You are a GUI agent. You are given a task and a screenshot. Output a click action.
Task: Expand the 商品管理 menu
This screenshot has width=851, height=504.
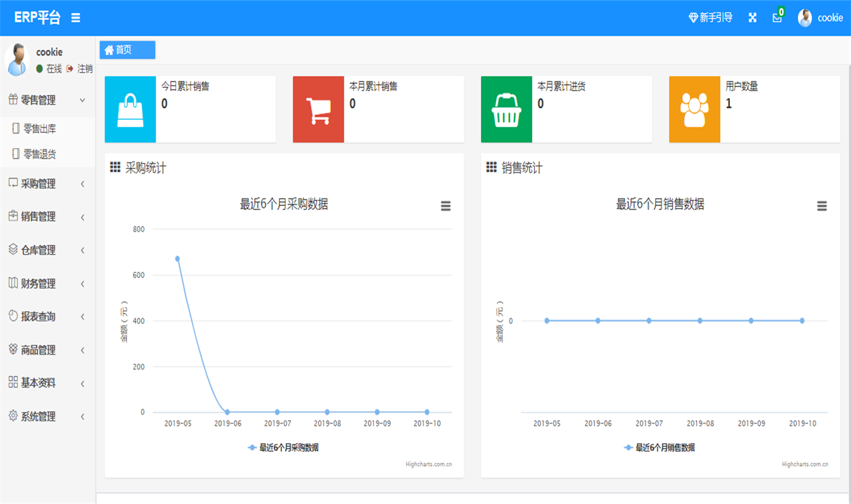pos(47,350)
